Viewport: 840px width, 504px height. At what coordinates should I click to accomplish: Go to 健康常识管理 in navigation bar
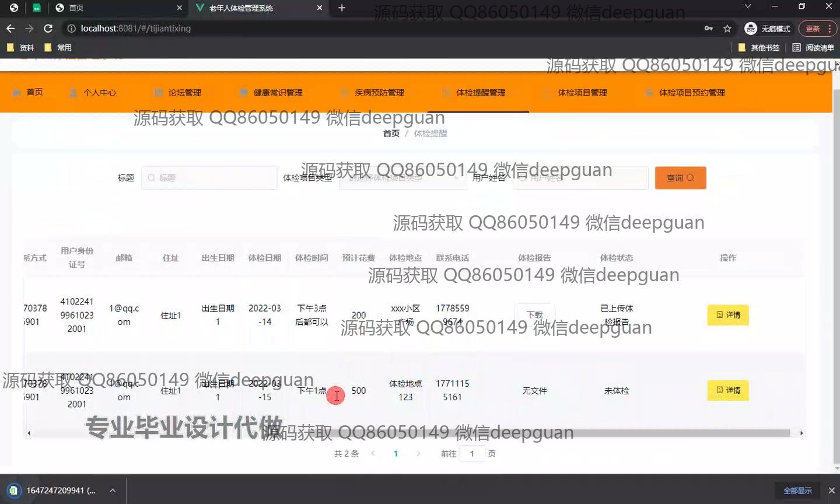[x=278, y=93]
